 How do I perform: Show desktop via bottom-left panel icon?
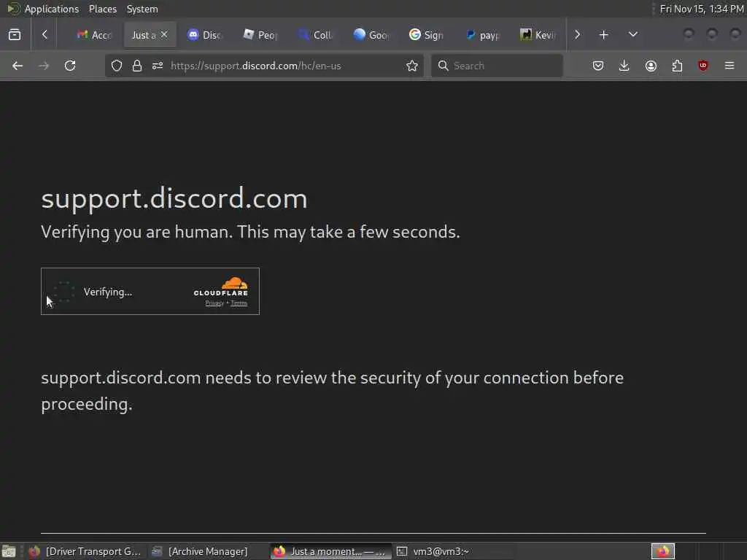coord(9,551)
